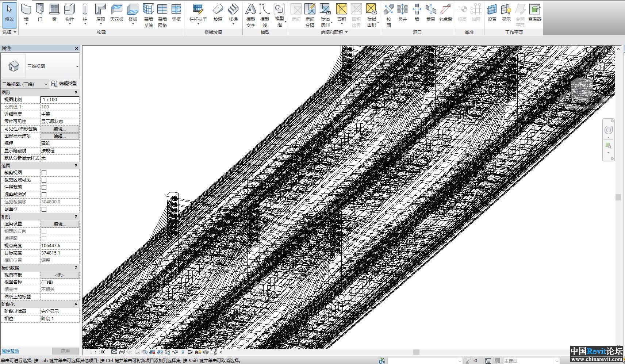Image resolution: width=625 pixels, height=364 pixels.
Task: Edit the 视图比例 1:100 field
Action: pos(60,100)
